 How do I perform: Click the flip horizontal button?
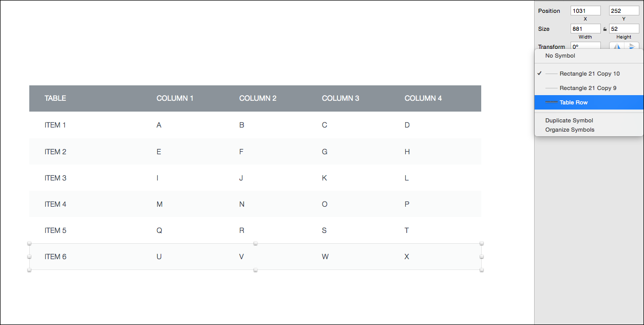pyautogui.click(x=617, y=46)
